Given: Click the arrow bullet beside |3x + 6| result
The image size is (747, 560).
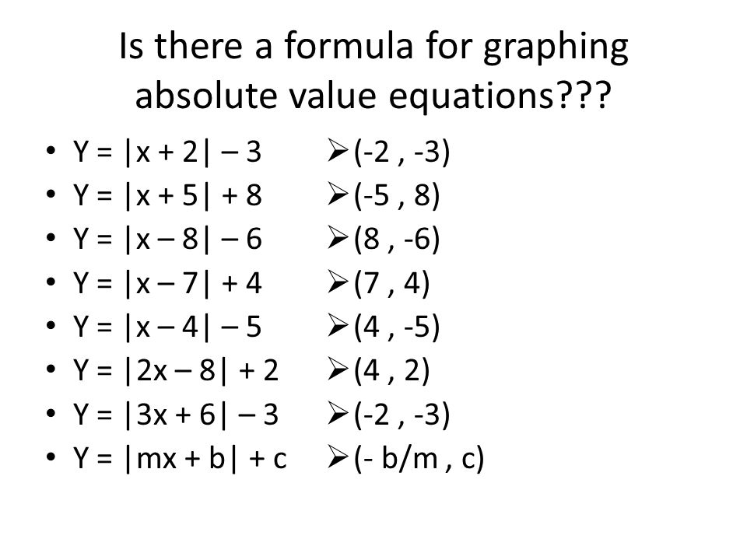Looking at the screenshot, I should pyautogui.click(x=338, y=413).
